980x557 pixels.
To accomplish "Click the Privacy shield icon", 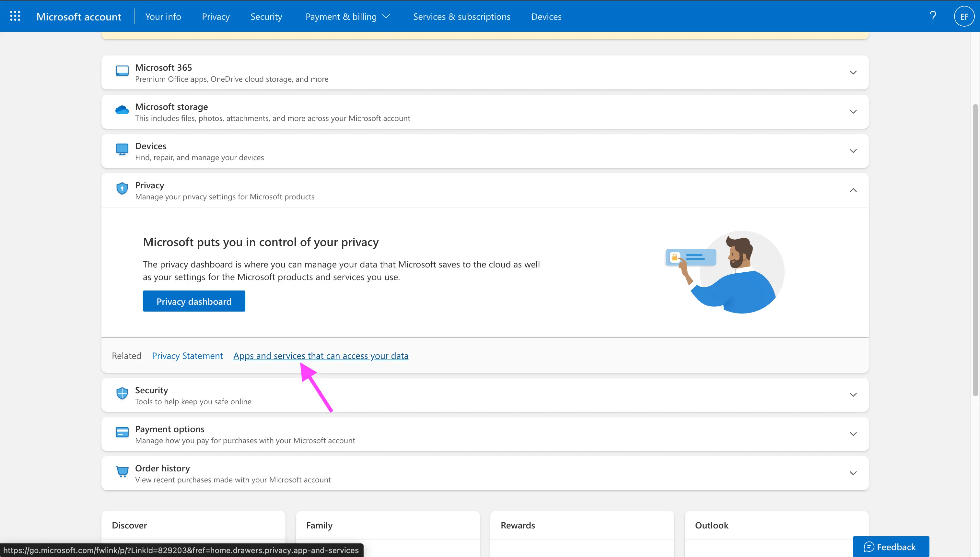I will [x=122, y=189].
